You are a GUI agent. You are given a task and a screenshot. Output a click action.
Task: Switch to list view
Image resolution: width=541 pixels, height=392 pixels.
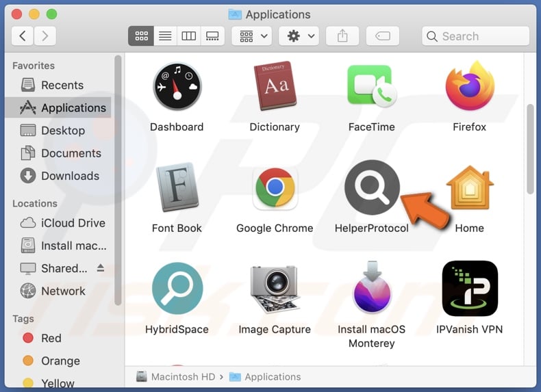tap(165, 36)
